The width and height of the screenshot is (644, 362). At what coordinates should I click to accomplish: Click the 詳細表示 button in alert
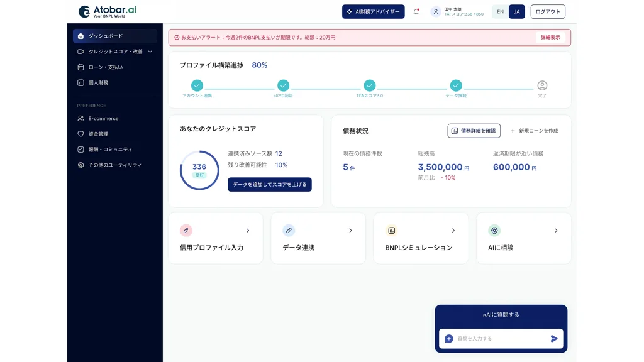pos(550,38)
